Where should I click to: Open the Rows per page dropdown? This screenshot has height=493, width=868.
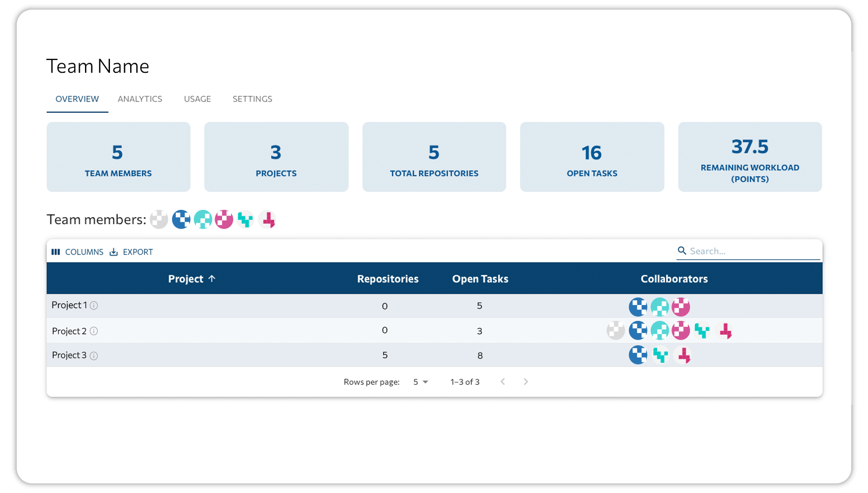point(420,381)
